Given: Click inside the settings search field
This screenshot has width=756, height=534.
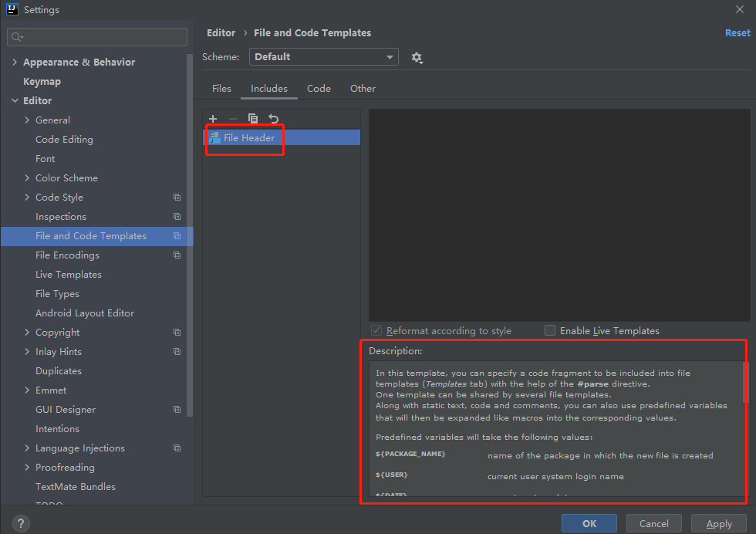Looking at the screenshot, I should coord(97,37).
